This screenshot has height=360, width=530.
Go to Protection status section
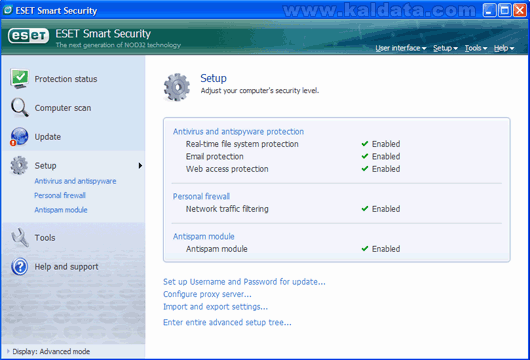(66, 79)
